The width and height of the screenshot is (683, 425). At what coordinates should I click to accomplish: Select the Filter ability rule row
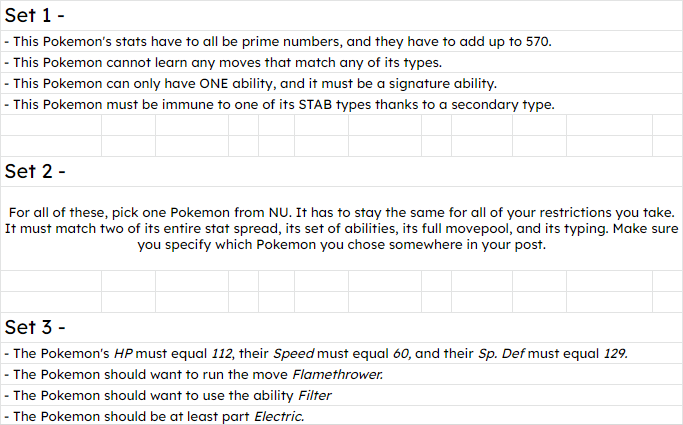pyautogui.click(x=342, y=395)
